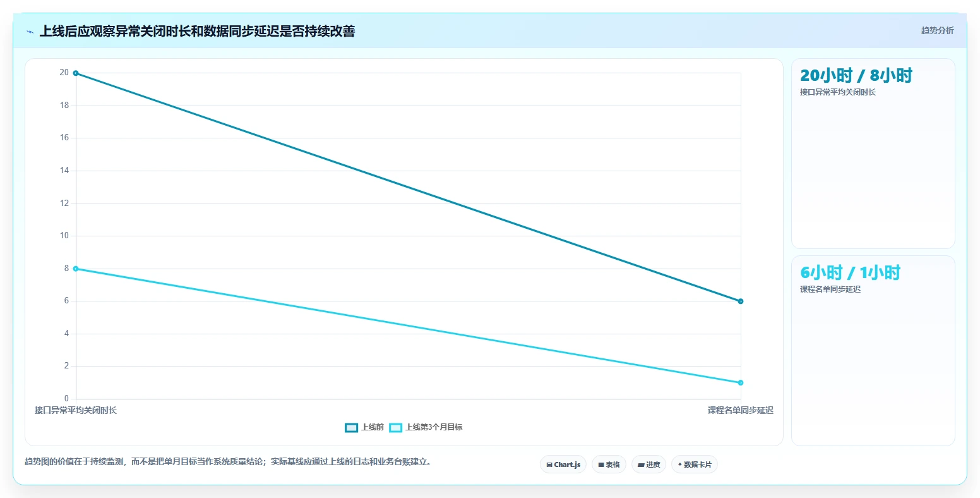Select the 表格 tag button
Image resolution: width=980 pixels, height=498 pixels.
point(609,465)
